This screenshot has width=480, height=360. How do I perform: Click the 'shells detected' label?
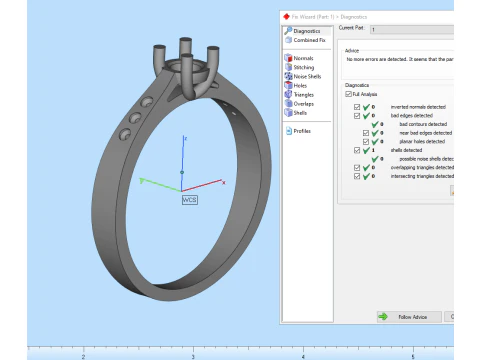point(406,150)
